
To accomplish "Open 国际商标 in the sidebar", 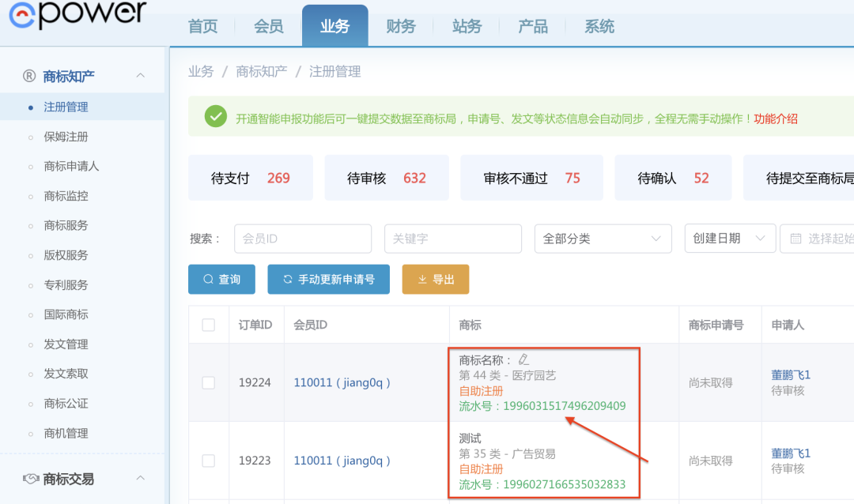I will pos(66,314).
